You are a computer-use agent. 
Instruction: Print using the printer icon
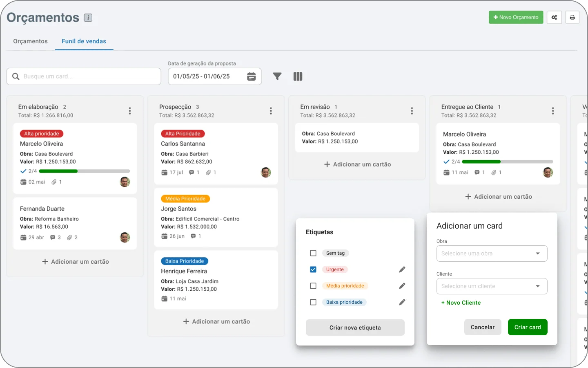[x=572, y=17]
